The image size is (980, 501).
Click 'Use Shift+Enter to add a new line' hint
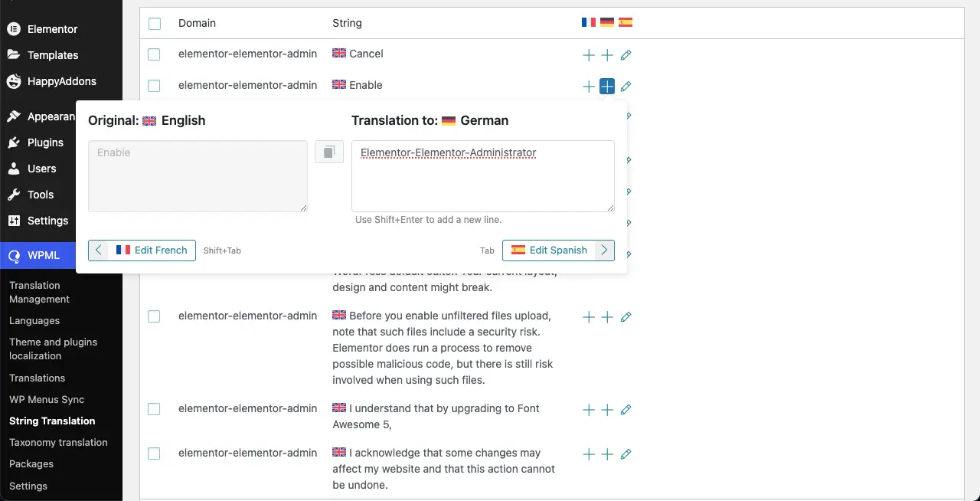[429, 220]
